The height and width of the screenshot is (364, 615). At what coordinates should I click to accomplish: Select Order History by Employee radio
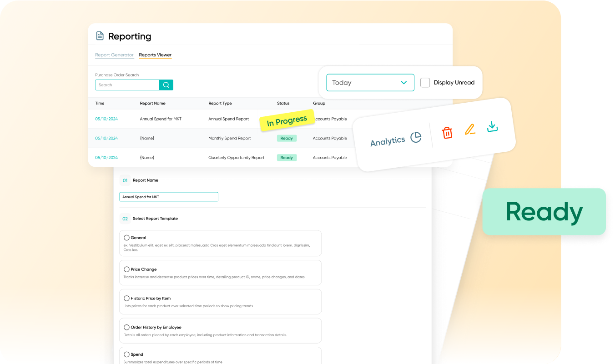pos(126,327)
